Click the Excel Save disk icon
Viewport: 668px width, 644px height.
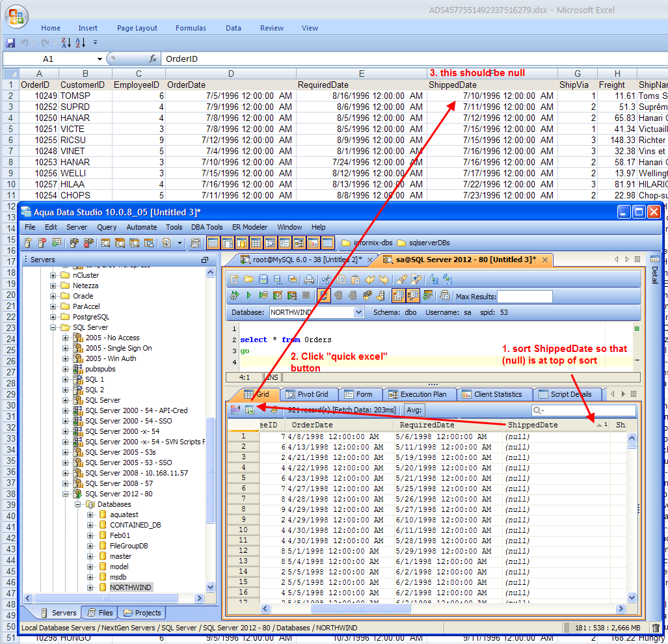[10, 42]
